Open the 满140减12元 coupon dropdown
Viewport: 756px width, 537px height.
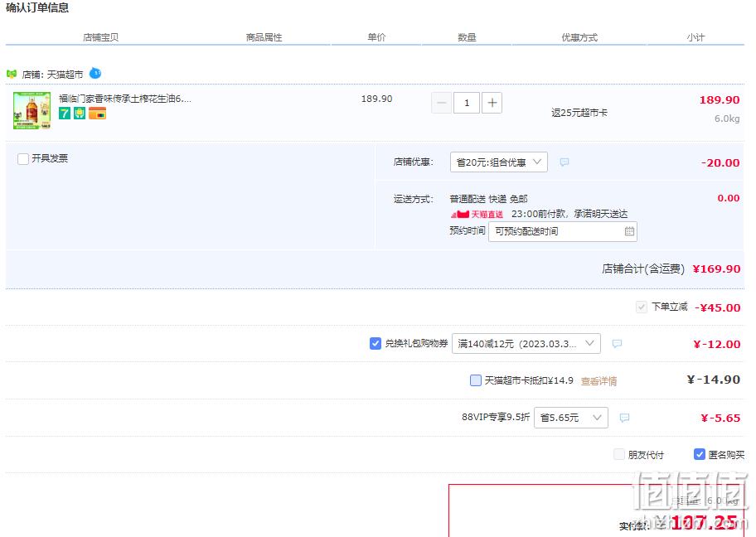pyautogui.click(x=526, y=343)
